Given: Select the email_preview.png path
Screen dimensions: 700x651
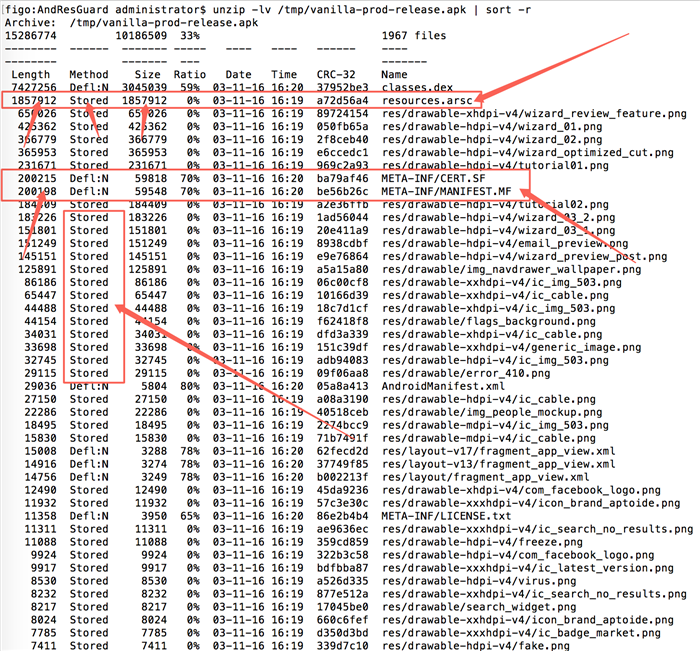Looking at the screenshot, I should 504,243.
